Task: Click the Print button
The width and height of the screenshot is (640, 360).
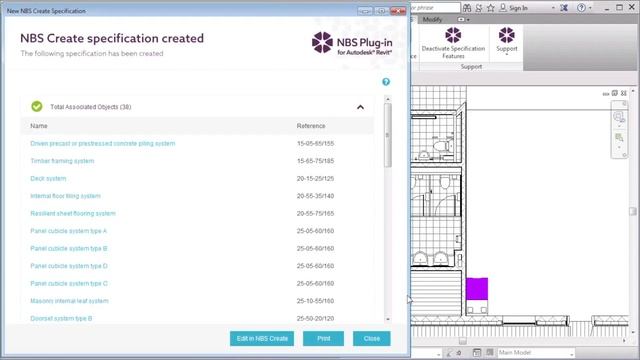Action: tap(323, 338)
